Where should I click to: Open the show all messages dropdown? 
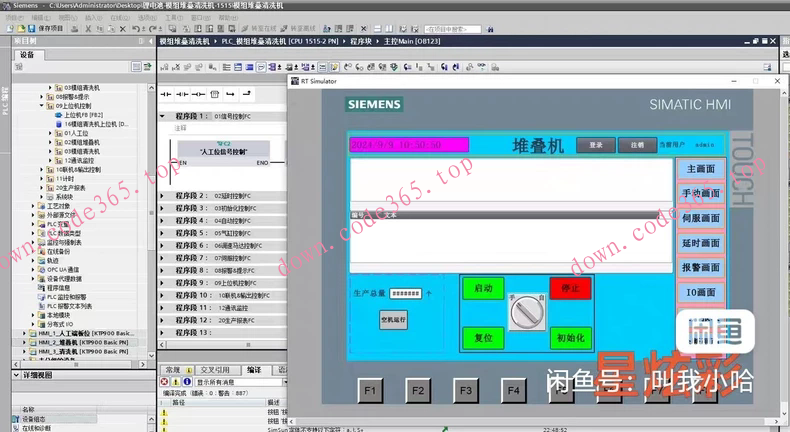285,382
